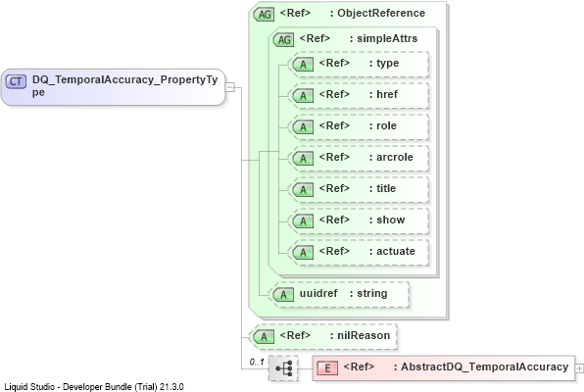This screenshot has width=584, height=392.
Task: Select the ': simpleAttrs' label text
Action: pos(384,38)
